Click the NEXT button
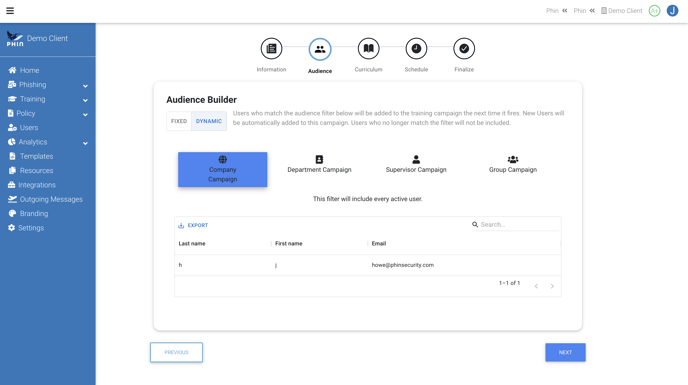Screen dimensions: 688x385 point(565,353)
